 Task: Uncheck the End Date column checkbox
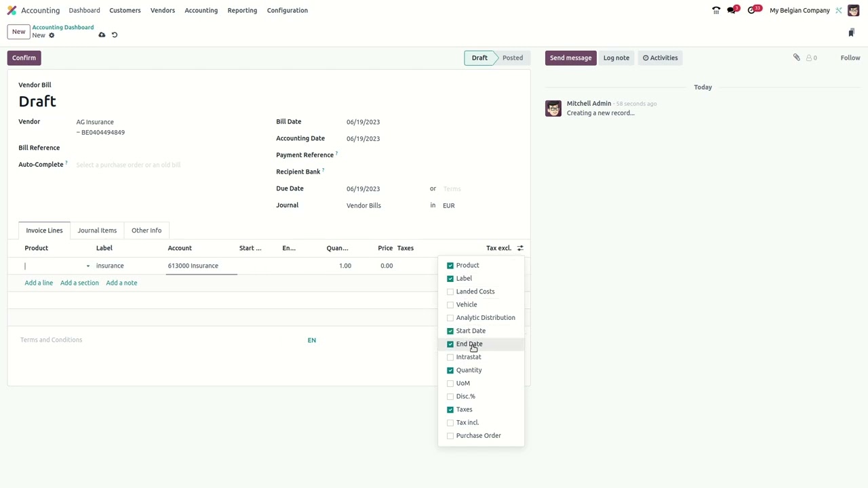tap(450, 344)
